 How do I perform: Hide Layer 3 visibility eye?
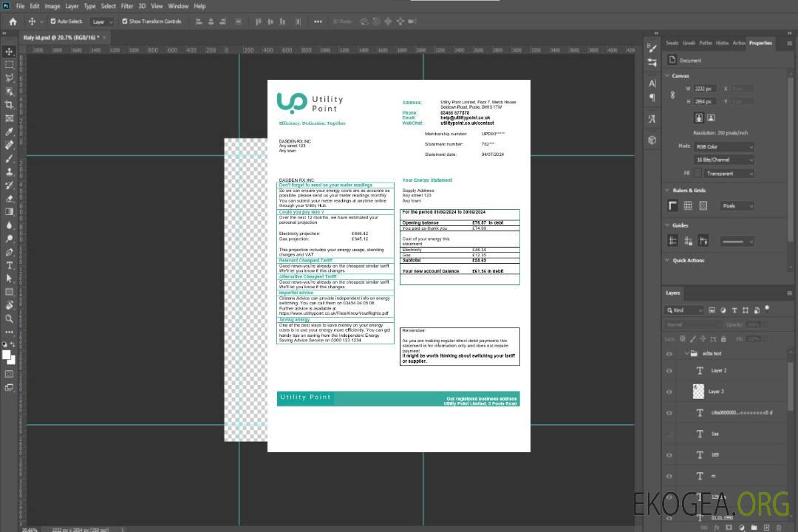(669, 392)
